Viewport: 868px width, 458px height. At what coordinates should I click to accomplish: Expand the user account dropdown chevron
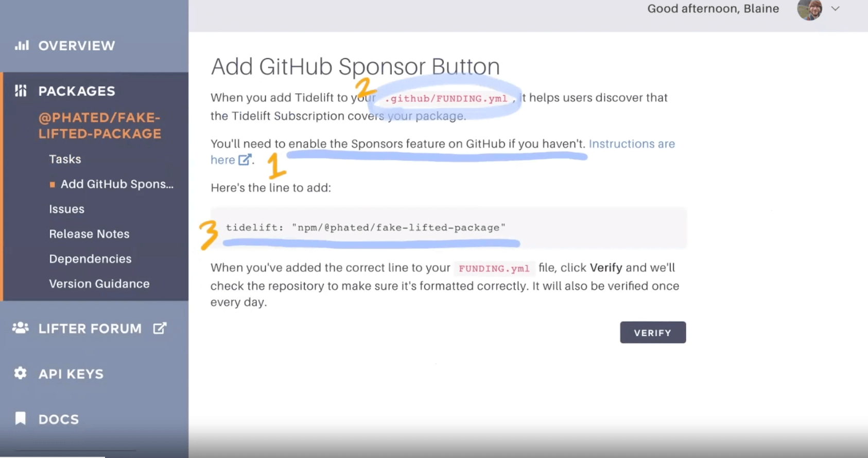pyautogui.click(x=836, y=9)
